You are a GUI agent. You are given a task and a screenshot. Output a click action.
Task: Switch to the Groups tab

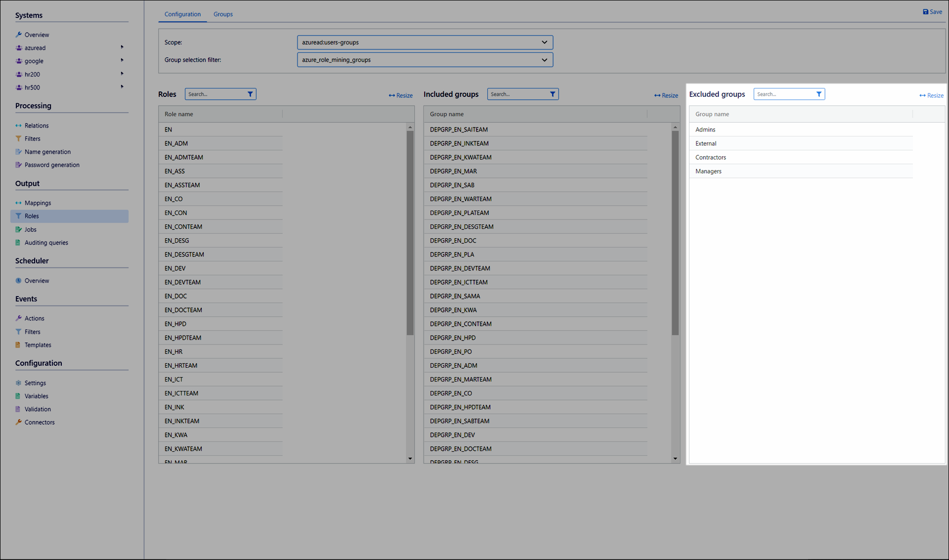coord(223,14)
